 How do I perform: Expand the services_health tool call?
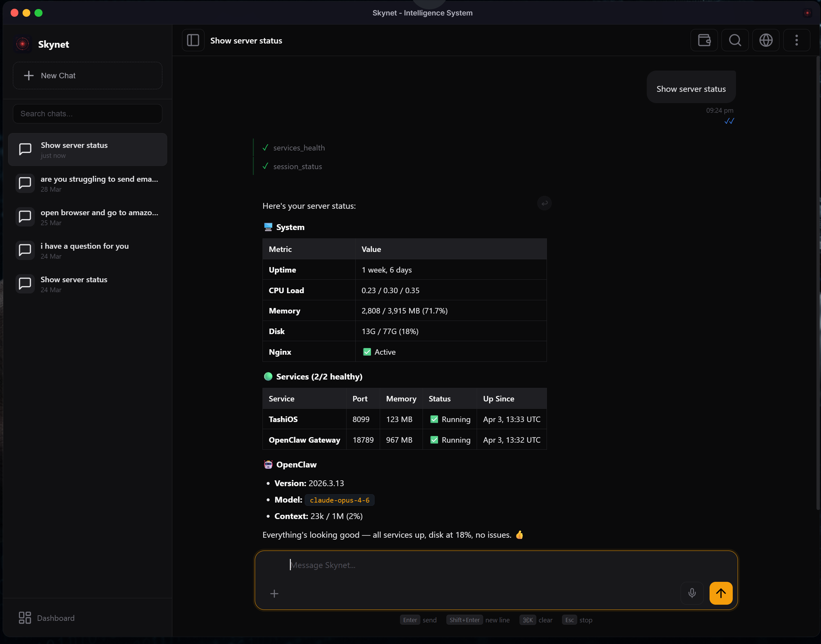click(299, 148)
